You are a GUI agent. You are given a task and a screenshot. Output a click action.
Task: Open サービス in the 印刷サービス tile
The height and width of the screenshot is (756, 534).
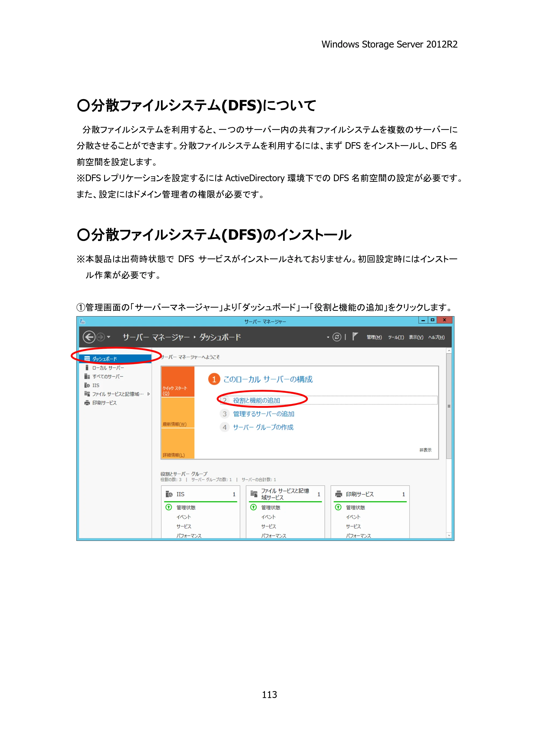353,526
